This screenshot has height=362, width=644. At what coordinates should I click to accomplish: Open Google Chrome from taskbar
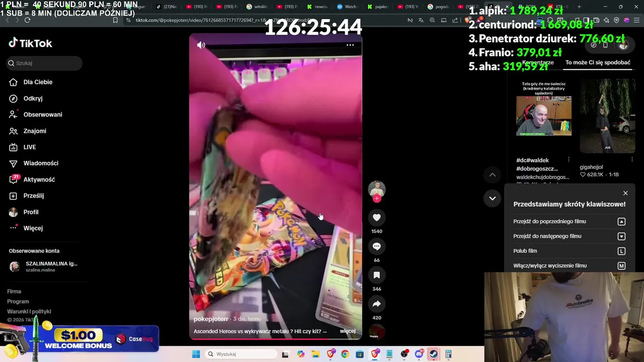pos(345,354)
